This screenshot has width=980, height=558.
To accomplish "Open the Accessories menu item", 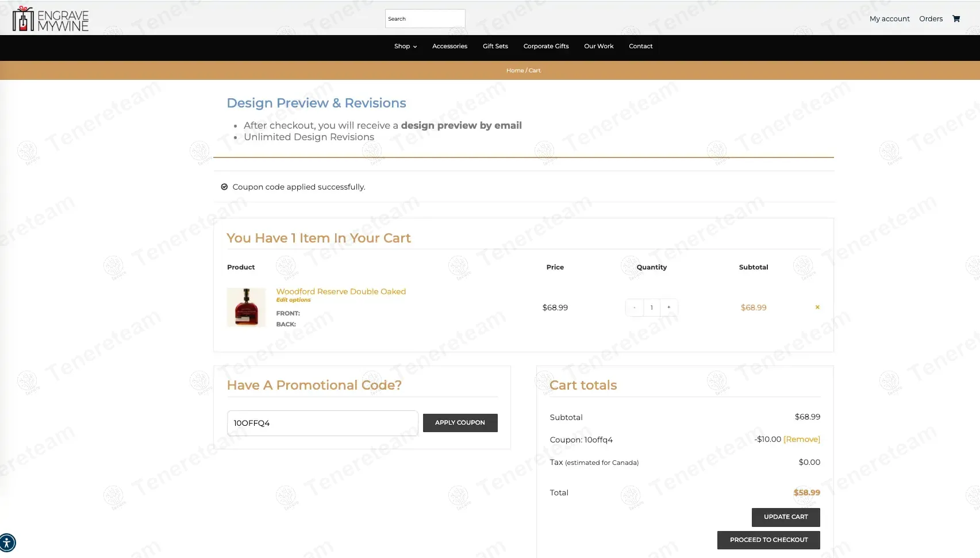I will 449,46.
